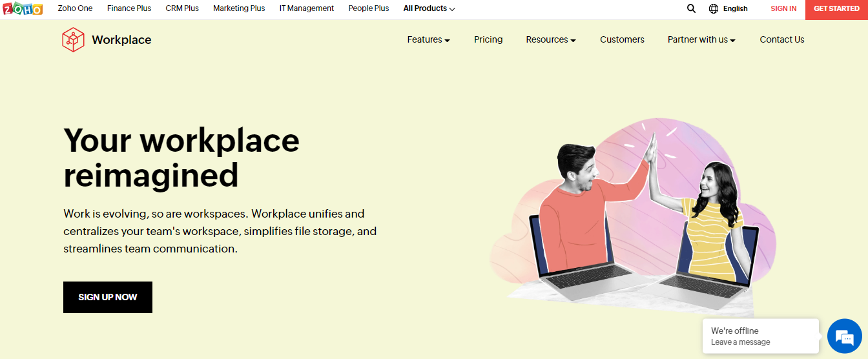Click the Your workplace reimagined heading
Viewport: 868px width, 359px height.
(181, 158)
